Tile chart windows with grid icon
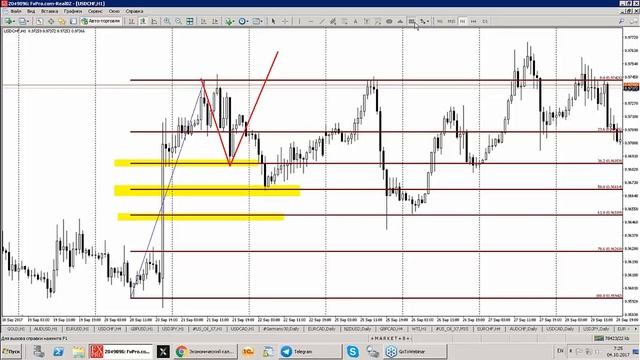The image size is (640, 360). pos(190,21)
